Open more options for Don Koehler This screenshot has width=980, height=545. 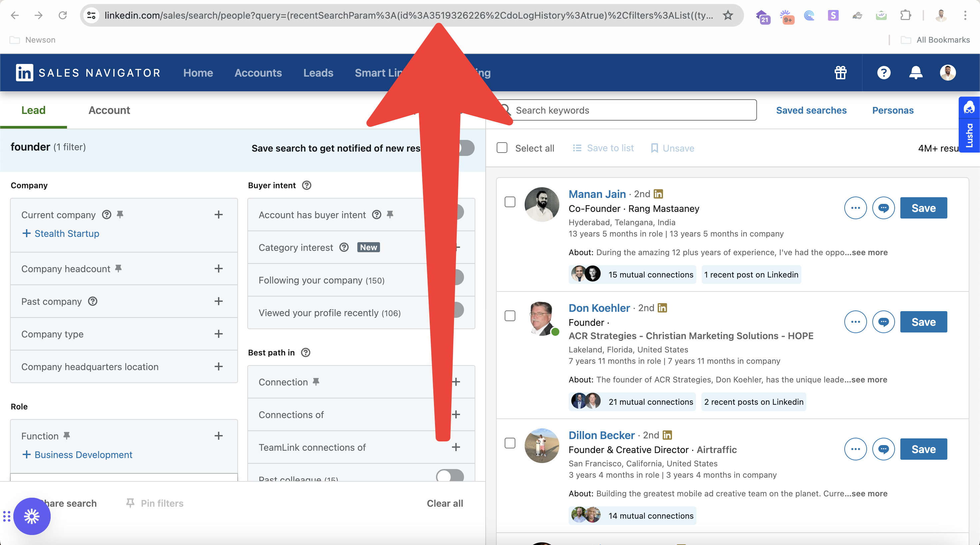pos(855,322)
